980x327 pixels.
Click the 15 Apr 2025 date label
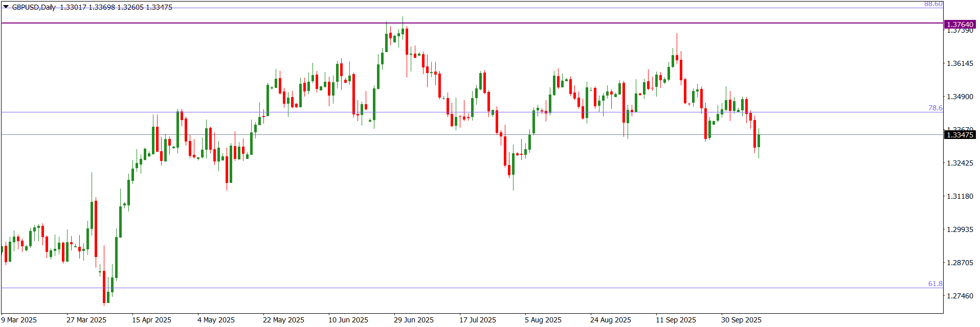pyautogui.click(x=151, y=320)
